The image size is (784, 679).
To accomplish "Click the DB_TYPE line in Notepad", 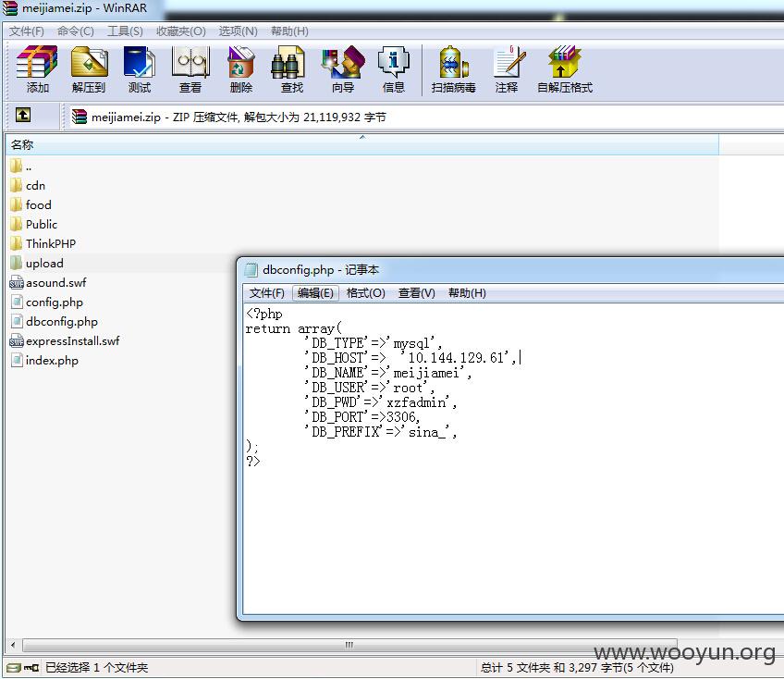I will point(373,343).
